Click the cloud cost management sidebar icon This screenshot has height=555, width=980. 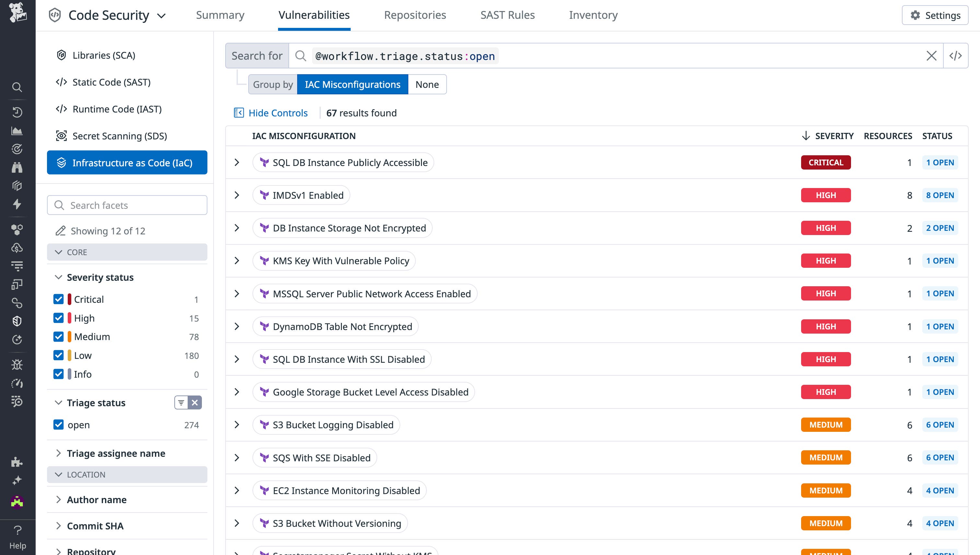pyautogui.click(x=17, y=247)
